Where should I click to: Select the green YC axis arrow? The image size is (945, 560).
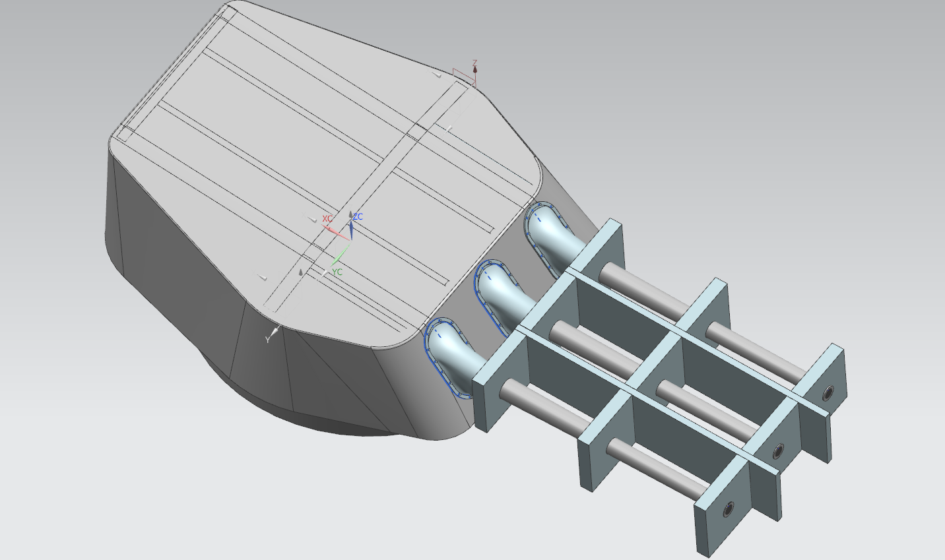pos(340,256)
